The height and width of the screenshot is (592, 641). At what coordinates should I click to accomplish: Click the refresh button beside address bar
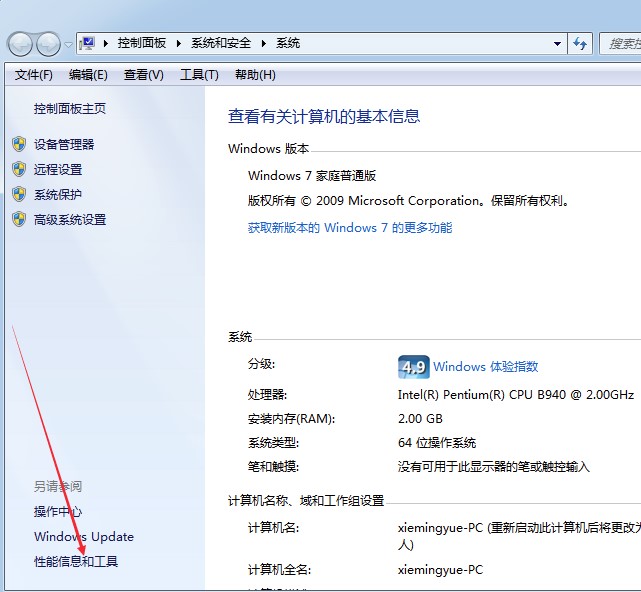[x=580, y=43]
